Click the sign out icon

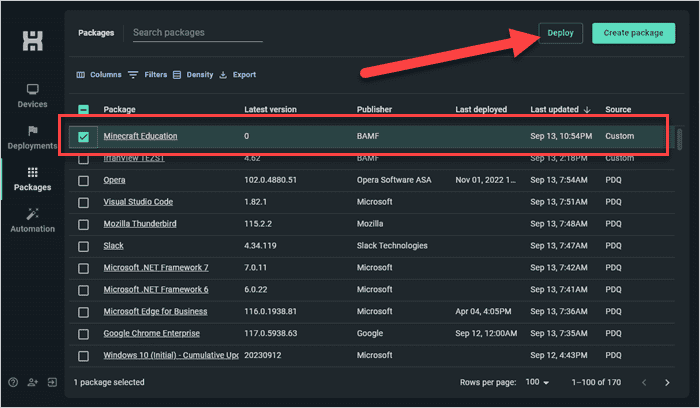click(52, 382)
